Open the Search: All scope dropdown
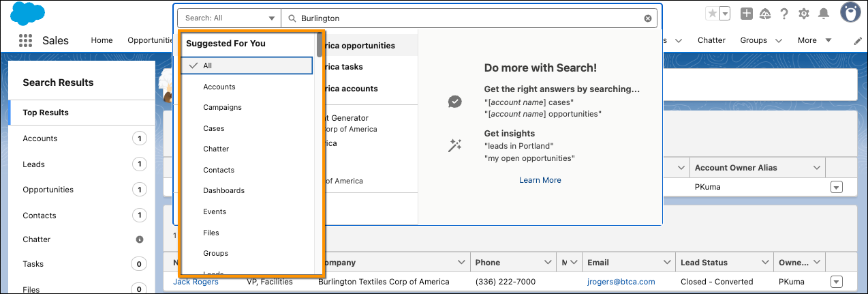Image resolution: width=868 pixels, height=294 pixels. click(228, 18)
